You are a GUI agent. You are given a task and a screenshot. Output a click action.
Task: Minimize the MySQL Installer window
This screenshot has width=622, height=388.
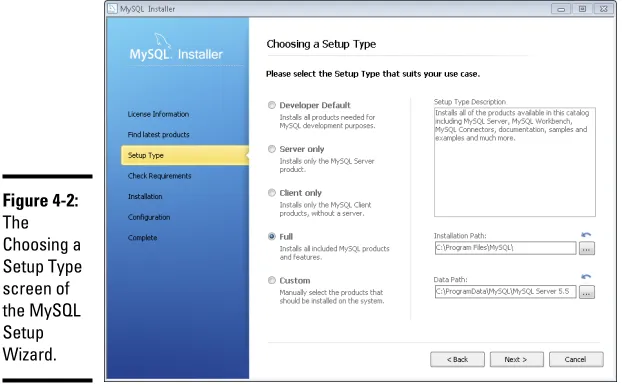point(561,9)
